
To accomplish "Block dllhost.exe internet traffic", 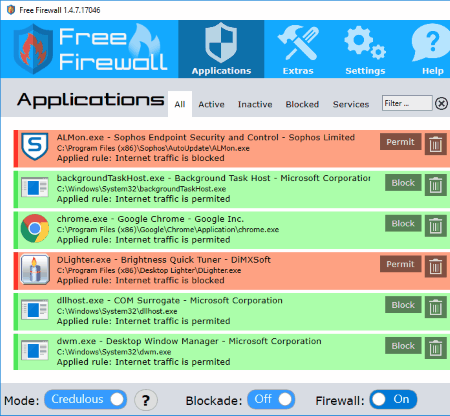I will click(403, 305).
